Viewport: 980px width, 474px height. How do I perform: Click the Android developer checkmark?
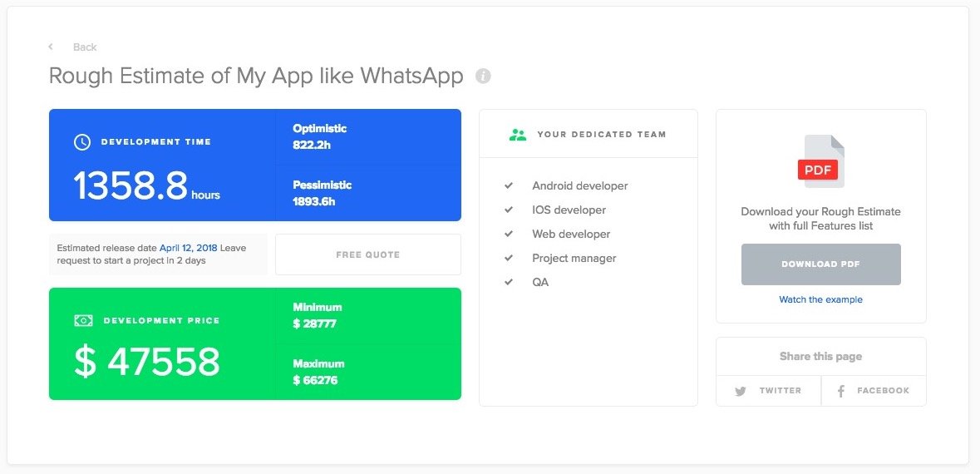509,186
